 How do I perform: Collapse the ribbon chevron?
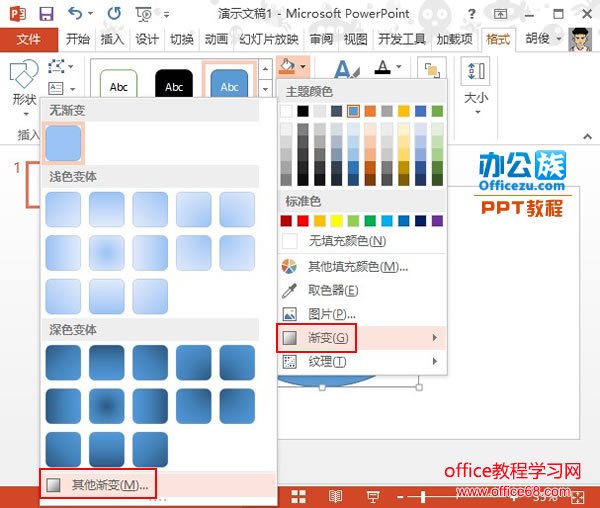pos(587,136)
